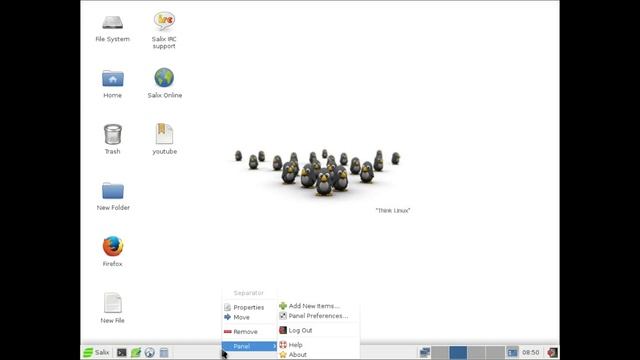Image resolution: width=640 pixels, height=360 pixels.
Task: Choose Remove in the context menu
Action: 249,332
